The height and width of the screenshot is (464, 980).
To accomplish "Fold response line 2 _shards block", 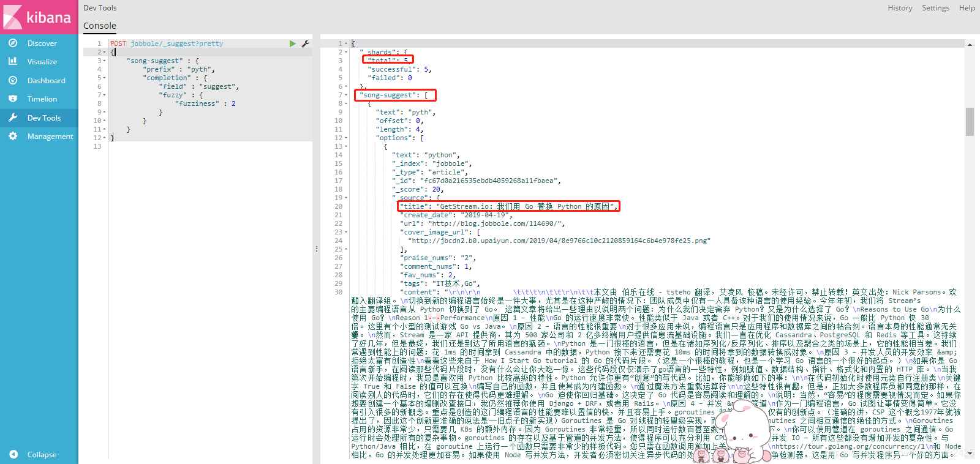I will [x=347, y=52].
